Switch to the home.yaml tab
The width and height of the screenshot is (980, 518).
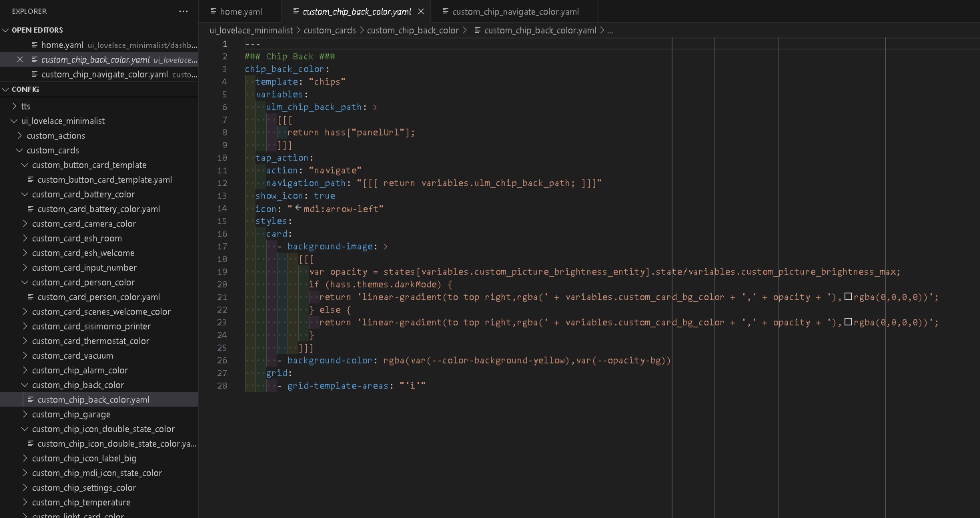(240, 11)
